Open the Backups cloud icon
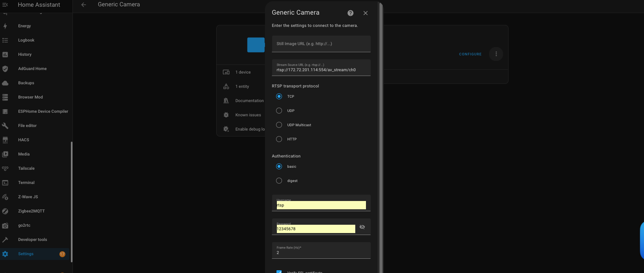The width and height of the screenshot is (644, 273). (5, 83)
